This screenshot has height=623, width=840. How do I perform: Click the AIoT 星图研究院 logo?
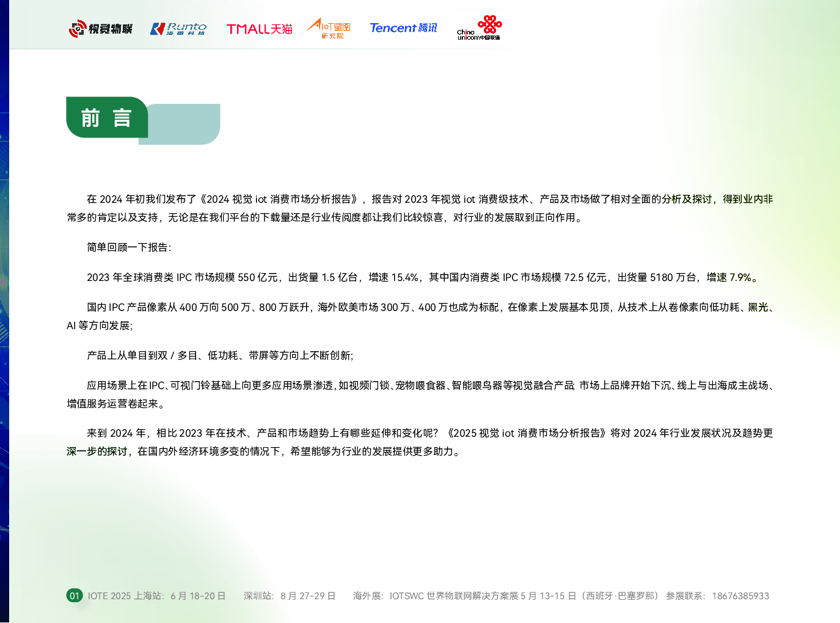329,28
